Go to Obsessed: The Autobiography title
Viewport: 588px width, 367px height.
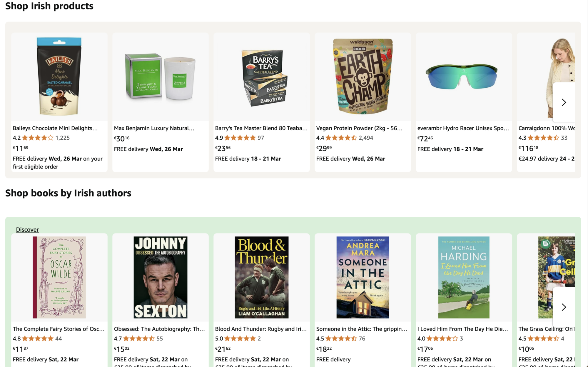159,329
